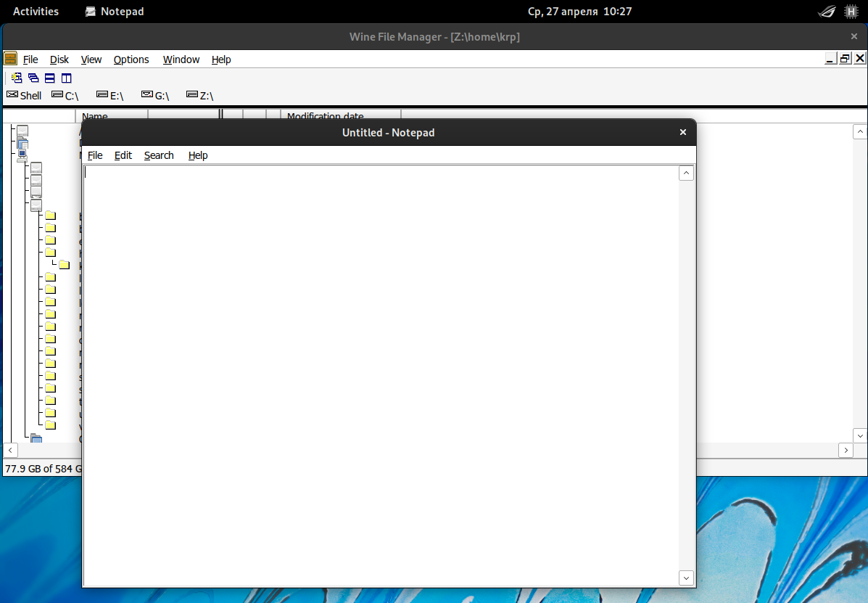Screen dimensions: 868x603
Task: Click File Manager list scroll down arrow
Action: tap(860, 436)
